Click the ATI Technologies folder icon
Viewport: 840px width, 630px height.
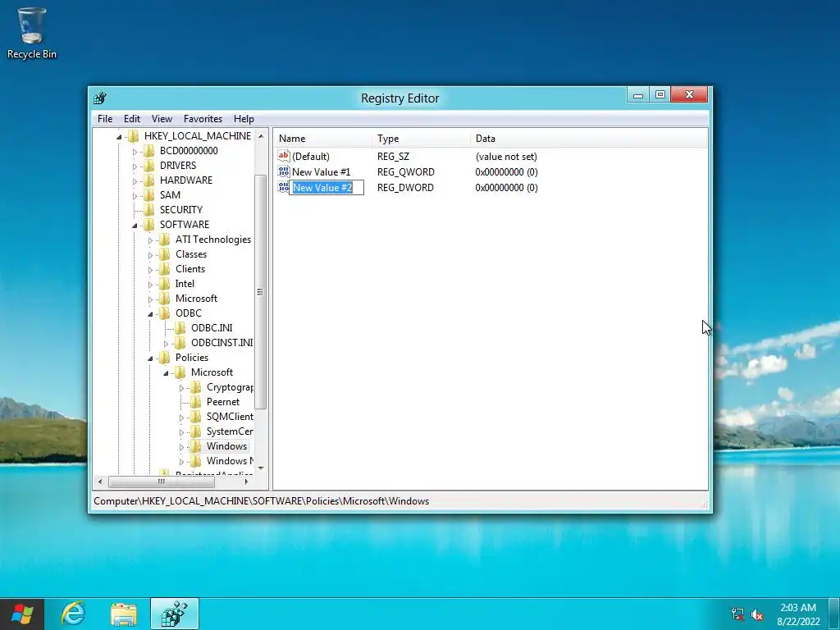click(x=164, y=240)
